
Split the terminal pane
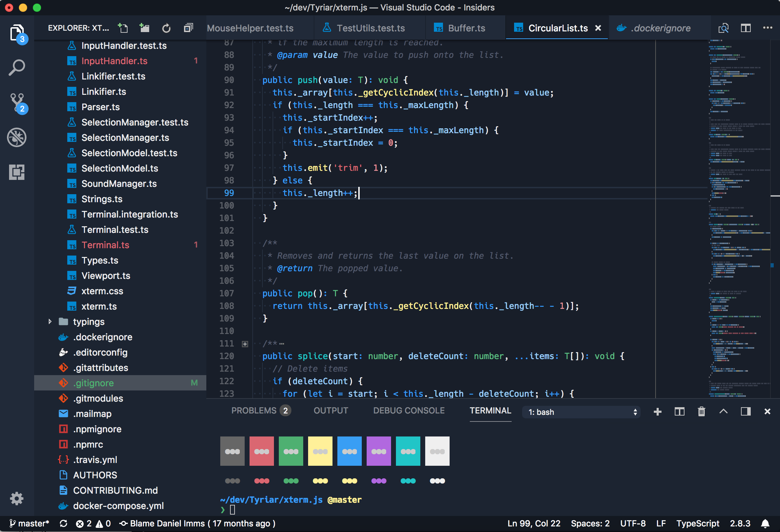tap(680, 412)
